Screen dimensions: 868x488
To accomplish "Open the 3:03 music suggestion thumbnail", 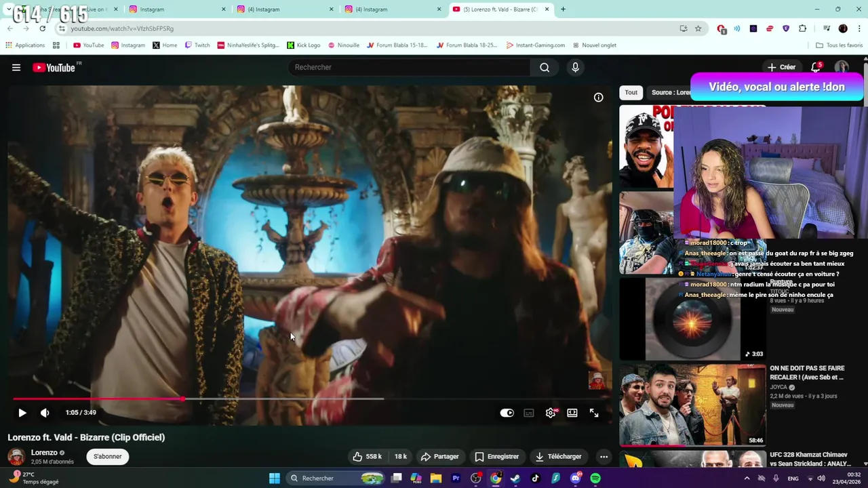I will (692, 319).
